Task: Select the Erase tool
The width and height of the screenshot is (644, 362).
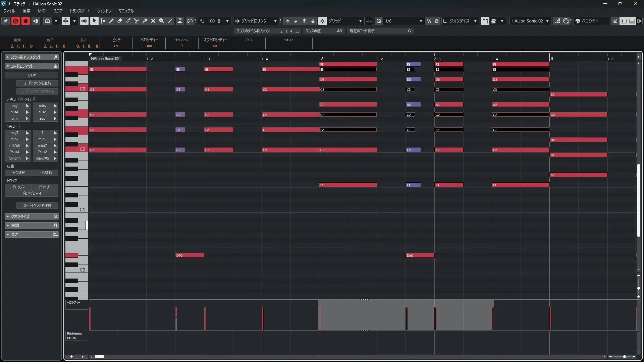Action: click(120, 21)
